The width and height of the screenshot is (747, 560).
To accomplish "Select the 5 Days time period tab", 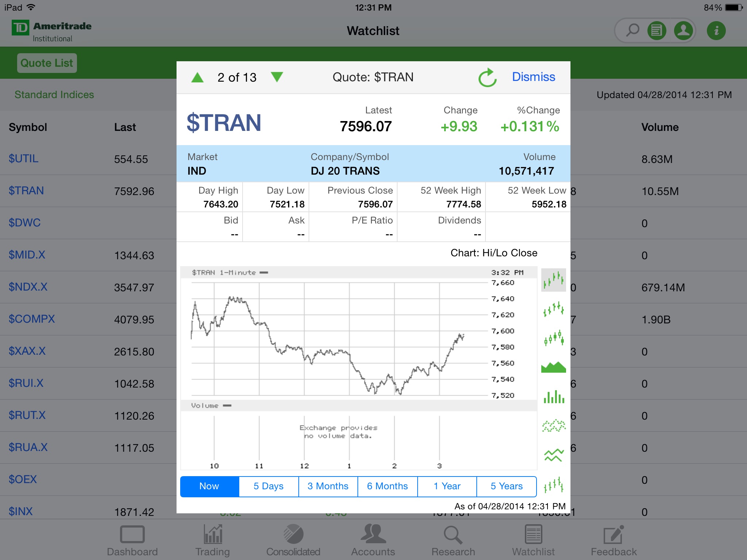I will point(268,485).
